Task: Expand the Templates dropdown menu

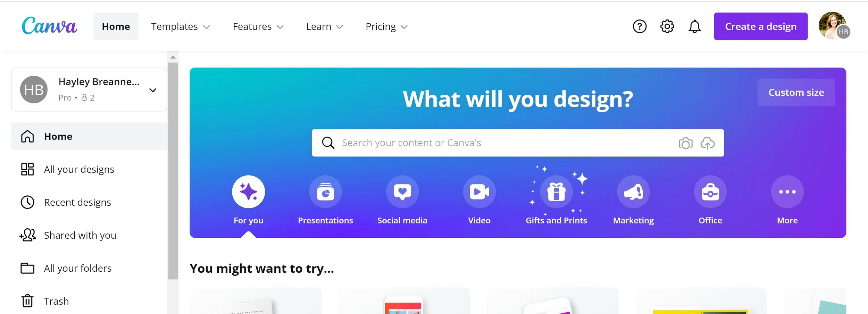Action: (181, 26)
